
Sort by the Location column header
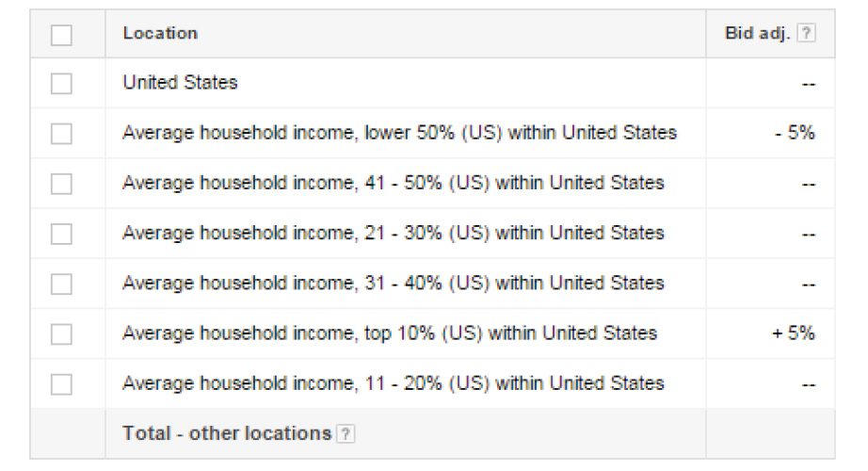pyautogui.click(x=160, y=33)
